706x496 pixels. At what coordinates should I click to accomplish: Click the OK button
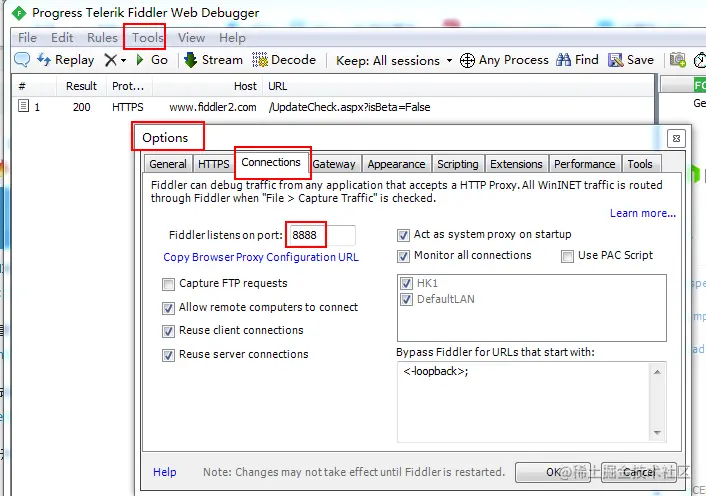click(553, 472)
